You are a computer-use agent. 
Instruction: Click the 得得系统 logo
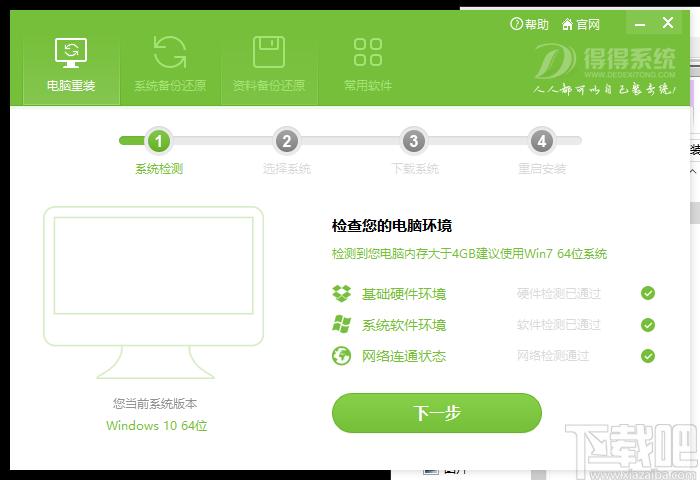pyautogui.click(x=605, y=69)
